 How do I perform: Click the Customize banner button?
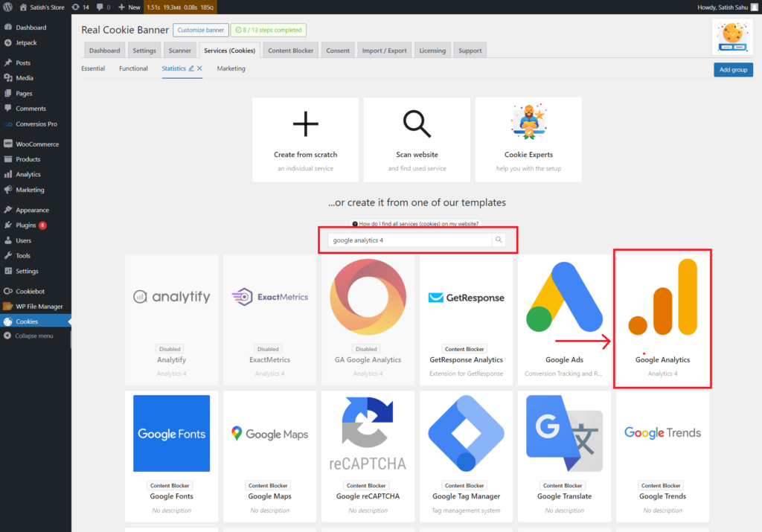click(201, 30)
